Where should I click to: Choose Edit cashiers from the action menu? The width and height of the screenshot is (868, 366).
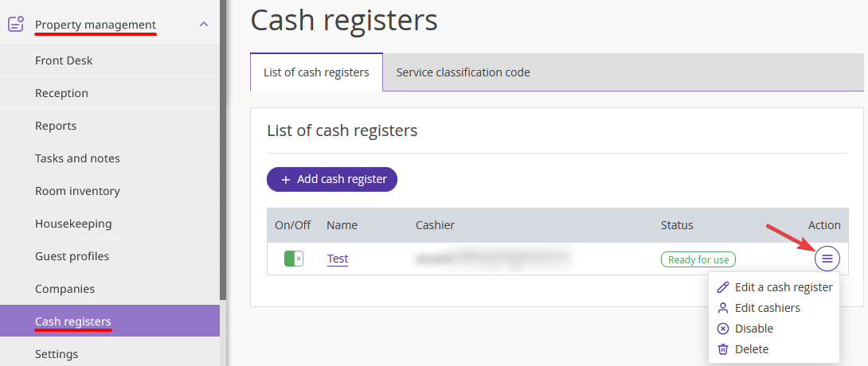(767, 308)
